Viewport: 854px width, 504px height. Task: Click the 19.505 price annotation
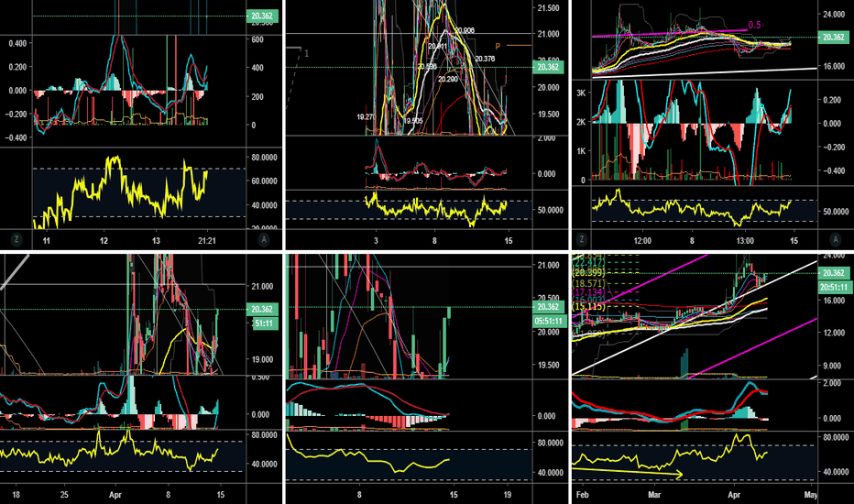click(413, 121)
